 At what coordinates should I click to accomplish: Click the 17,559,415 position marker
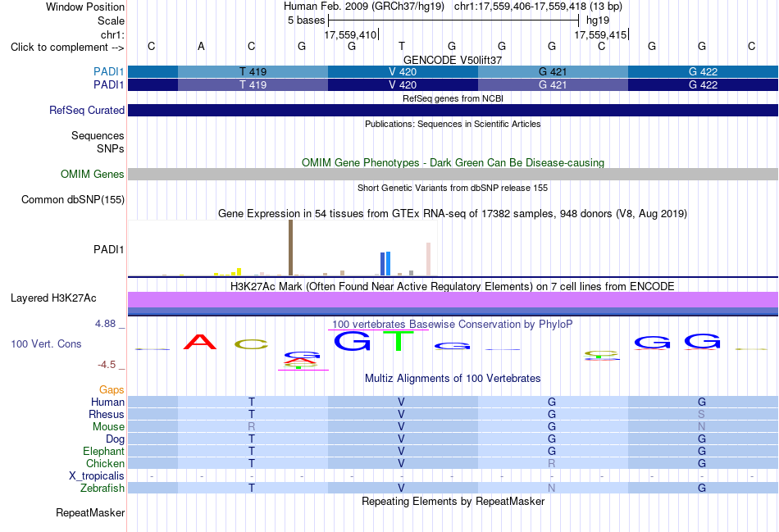point(601,34)
